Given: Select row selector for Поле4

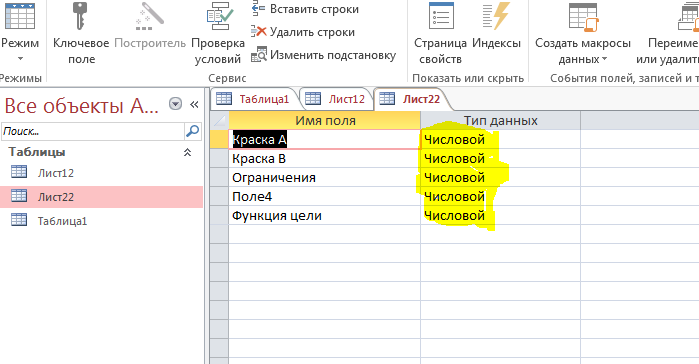Looking at the screenshot, I should click(x=219, y=196).
